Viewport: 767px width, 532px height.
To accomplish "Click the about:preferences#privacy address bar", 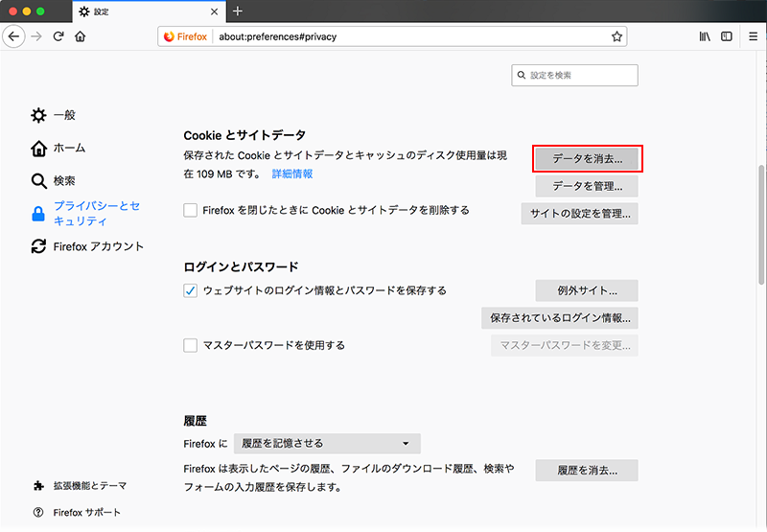I will [x=392, y=36].
